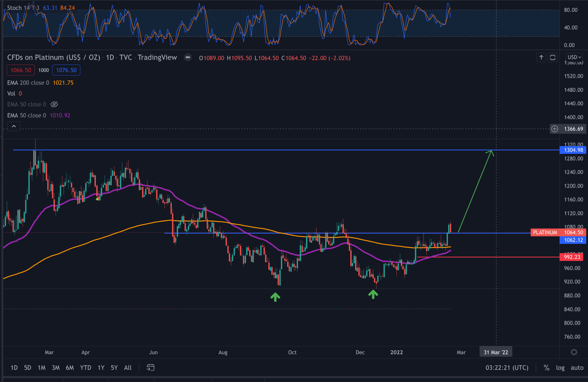Click the plus icon at 1366.69
The height and width of the screenshot is (382, 588).
coord(555,129)
